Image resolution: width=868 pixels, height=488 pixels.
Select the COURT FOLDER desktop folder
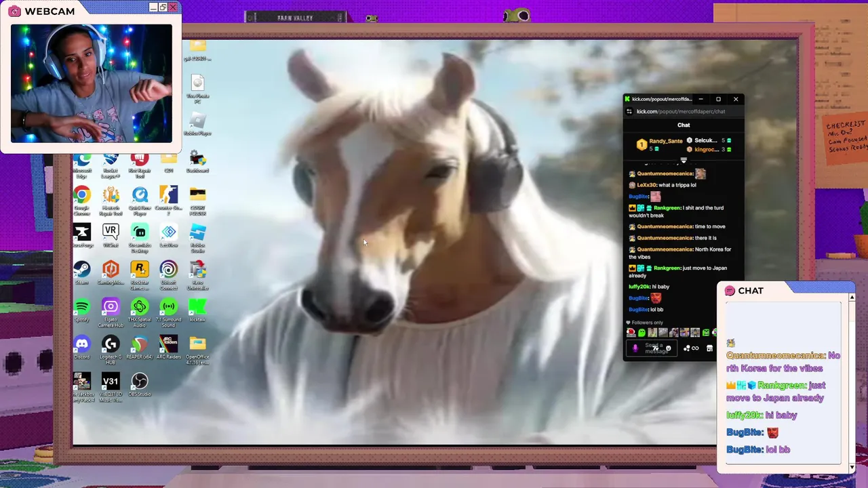pos(197,202)
